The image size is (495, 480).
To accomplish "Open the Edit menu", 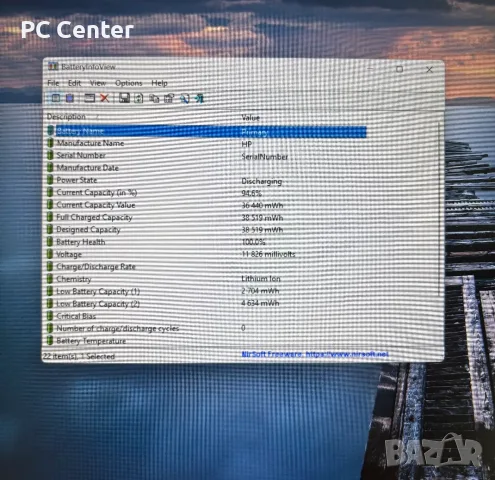I will 74,83.
